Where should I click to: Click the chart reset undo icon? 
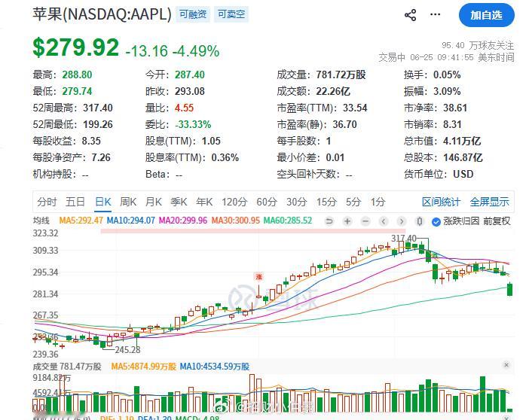[329, 221]
